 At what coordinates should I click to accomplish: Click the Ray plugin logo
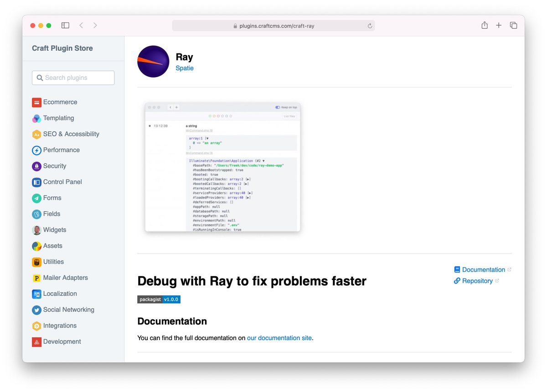153,61
